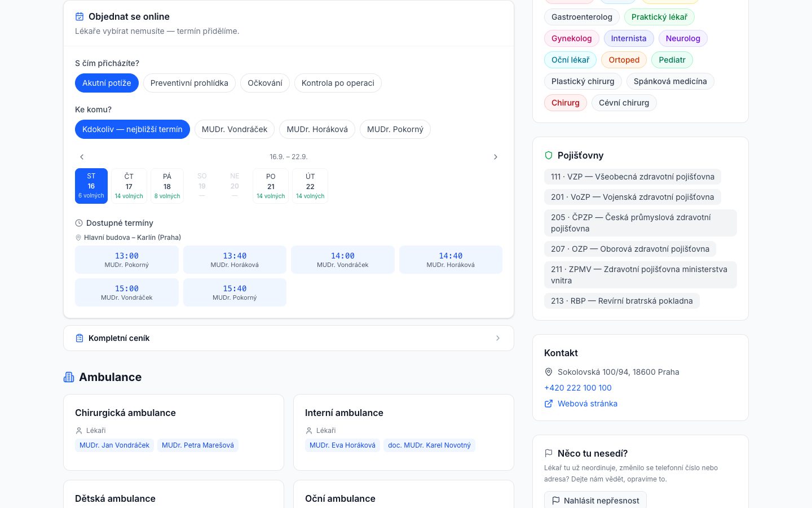The height and width of the screenshot is (508, 812).
Task: Choose MUDr. Vondráček as doctor
Action: pyautogui.click(x=235, y=129)
